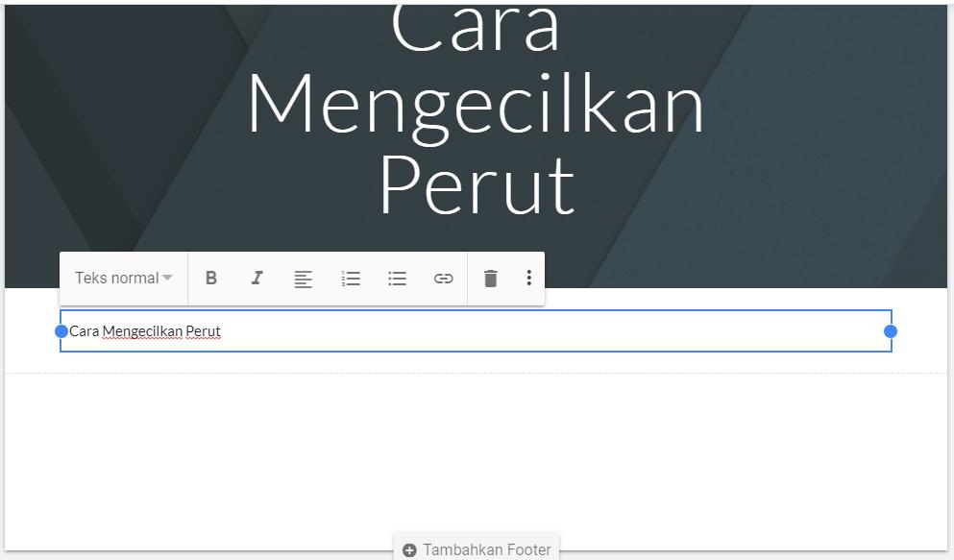
Task: Select the large page title heading
Action: point(476,110)
